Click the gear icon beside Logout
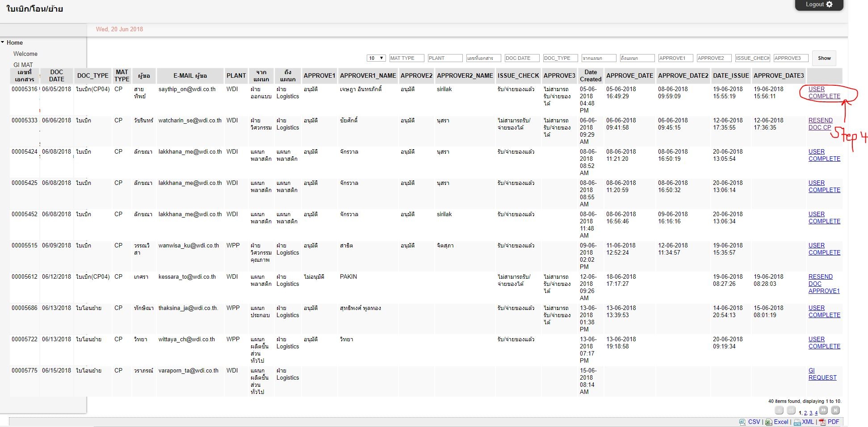Viewport: 868px width, 427px height. pos(830,4)
